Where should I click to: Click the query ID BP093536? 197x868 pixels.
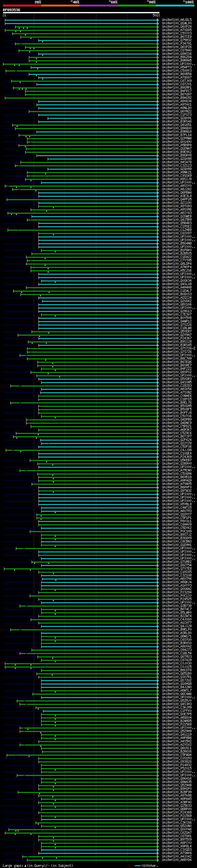[11, 10]
